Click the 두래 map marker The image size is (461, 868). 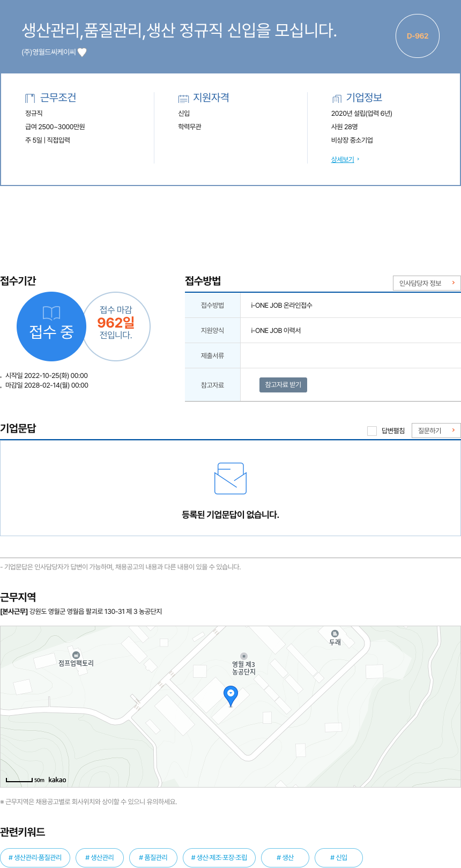tap(335, 633)
